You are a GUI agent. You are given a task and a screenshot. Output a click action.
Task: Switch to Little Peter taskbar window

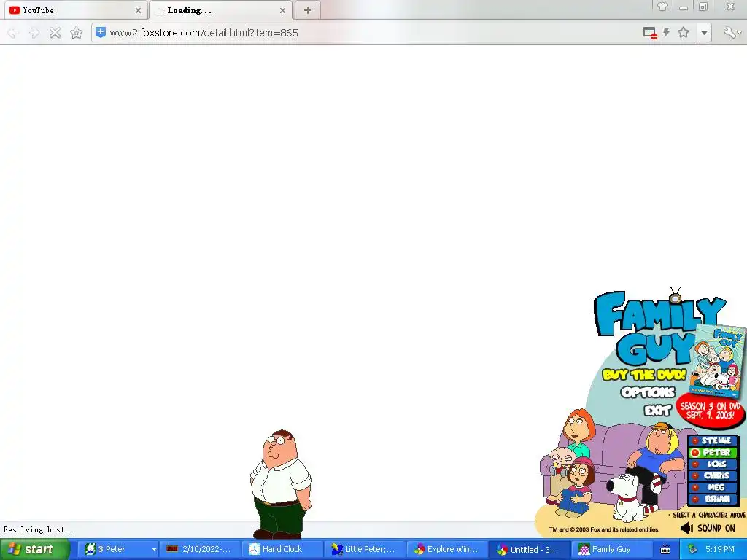[365, 549]
